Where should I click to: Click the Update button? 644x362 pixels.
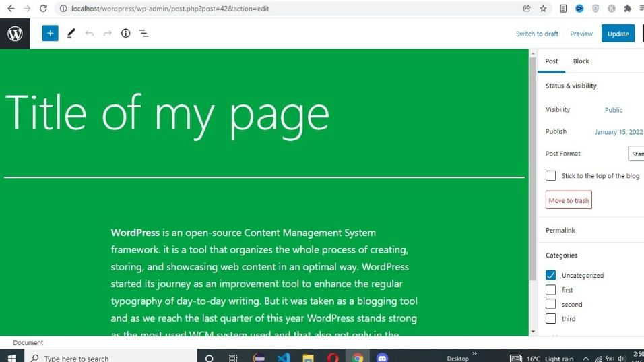(x=618, y=34)
